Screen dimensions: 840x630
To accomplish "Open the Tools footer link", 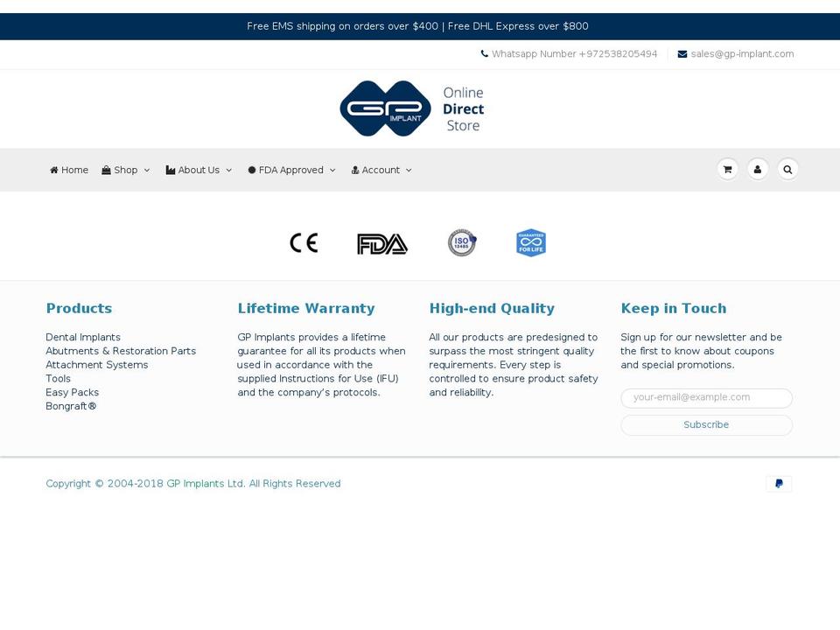I will point(58,379).
